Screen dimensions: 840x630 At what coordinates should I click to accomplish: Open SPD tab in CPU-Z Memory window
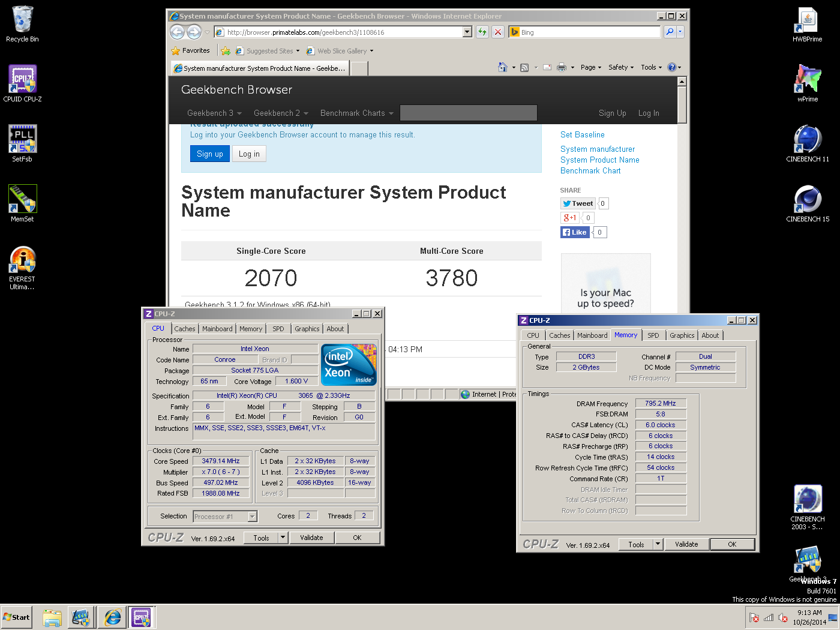click(x=653, y=335)
